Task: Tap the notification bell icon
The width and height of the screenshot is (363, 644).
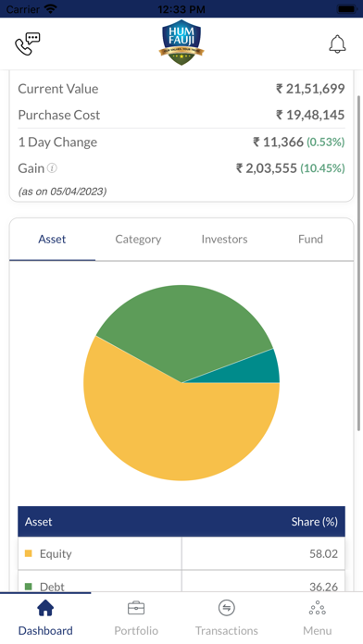Action: click(x=337, y=43)
